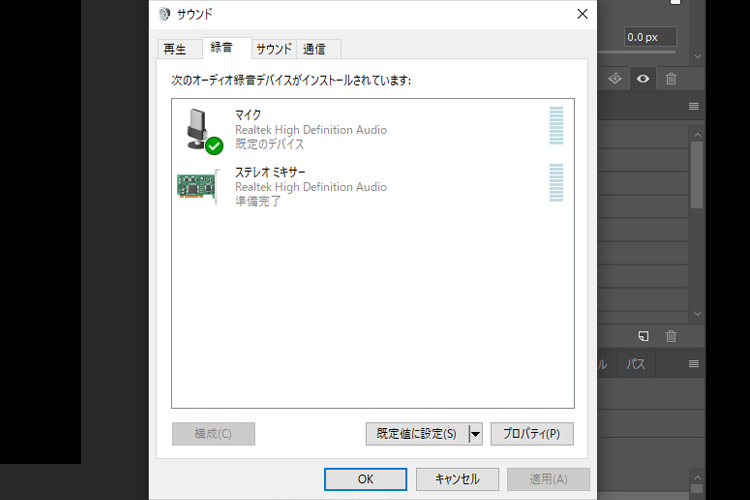This screenshot has height=500, width=750.
Task: Click the ステレオ ミキサー device name
Action: [x=270, y=172]
